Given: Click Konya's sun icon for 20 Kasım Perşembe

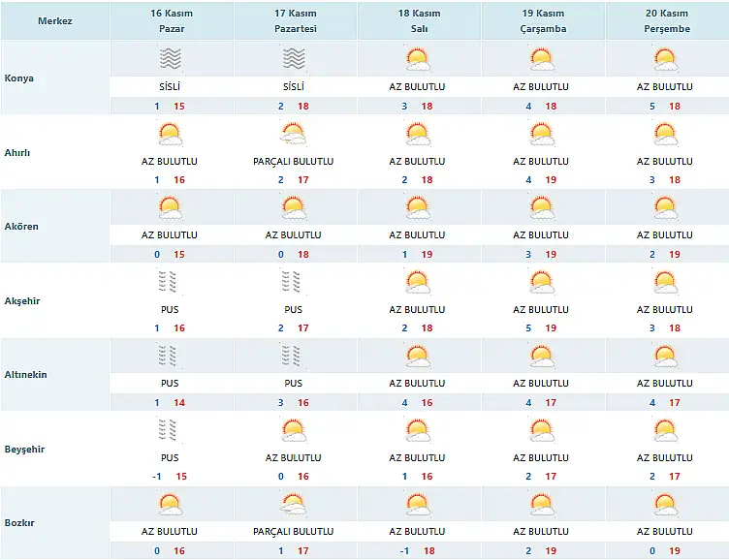Looking at the screenshot, I should (x=665, y=59).
